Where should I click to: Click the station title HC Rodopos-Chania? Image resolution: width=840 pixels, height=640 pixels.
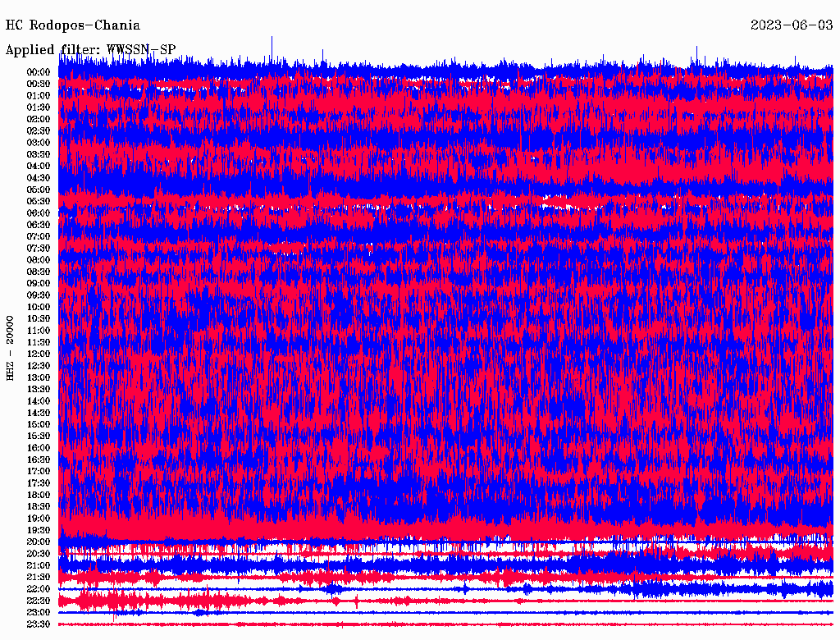tap(73, 25)
